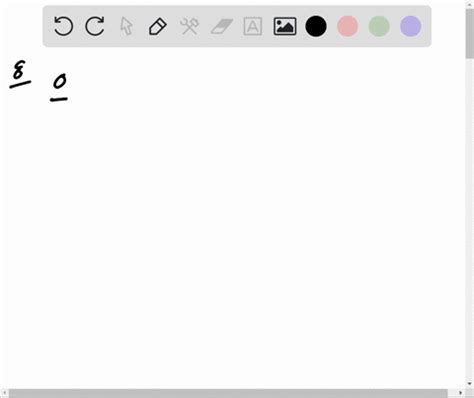Pick the black color swatch
The image size is (474, 398).
(x=316, y=26)
